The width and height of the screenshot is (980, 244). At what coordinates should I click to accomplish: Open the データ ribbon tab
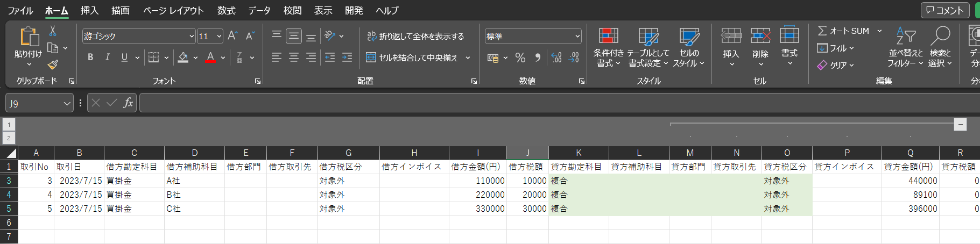point(259,10)
